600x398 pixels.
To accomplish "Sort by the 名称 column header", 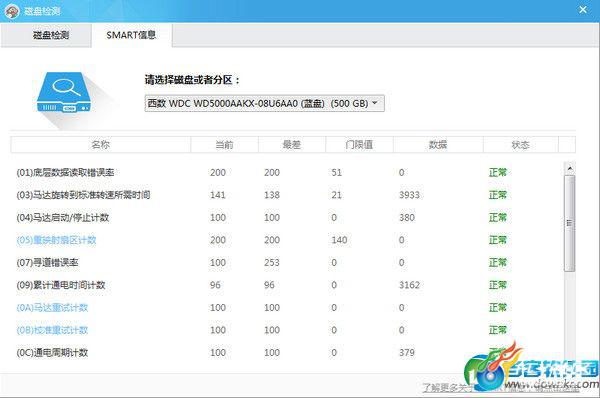I will [101, 145].
